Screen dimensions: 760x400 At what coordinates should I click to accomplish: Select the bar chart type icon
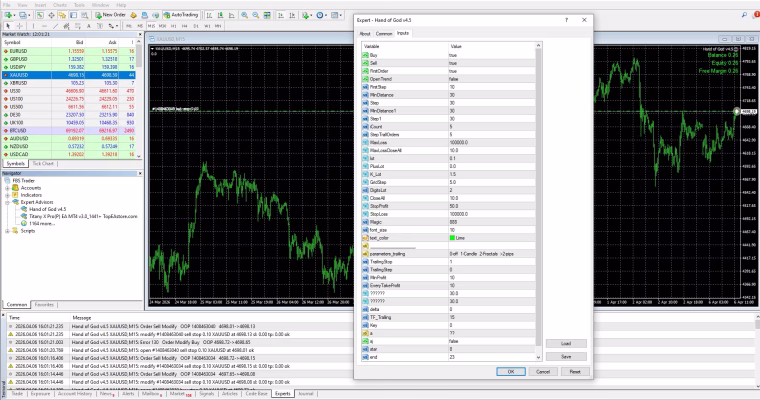click(209, 15)
